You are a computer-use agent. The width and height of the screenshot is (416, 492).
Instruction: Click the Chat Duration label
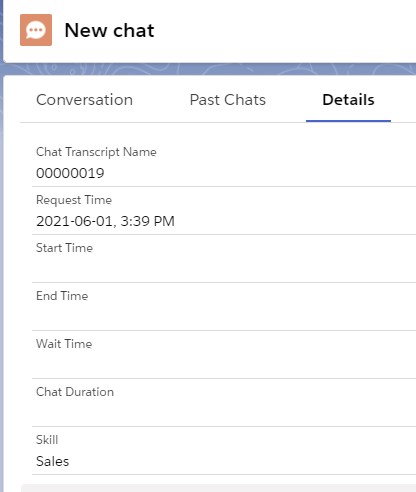coord(75,392)
